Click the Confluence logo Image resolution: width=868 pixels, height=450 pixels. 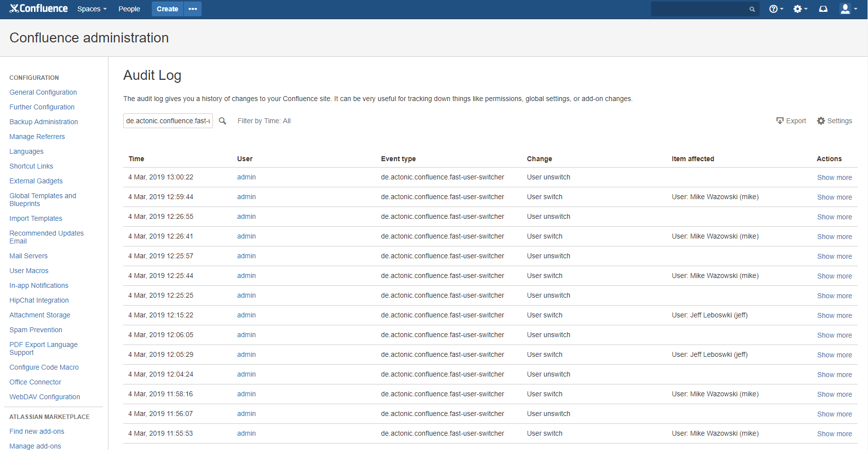(x=38, y=8)
